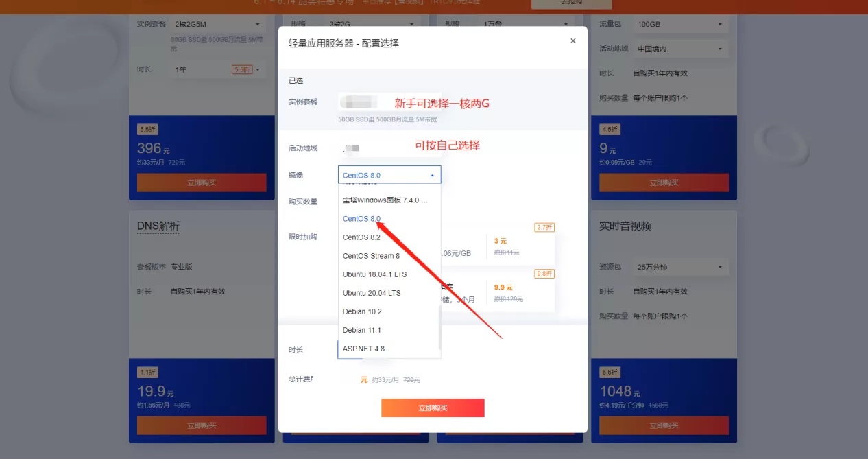This screenshot has width=868, height=459.
Task: Click the DNS解析 card heading
Action: coord(158,226)
